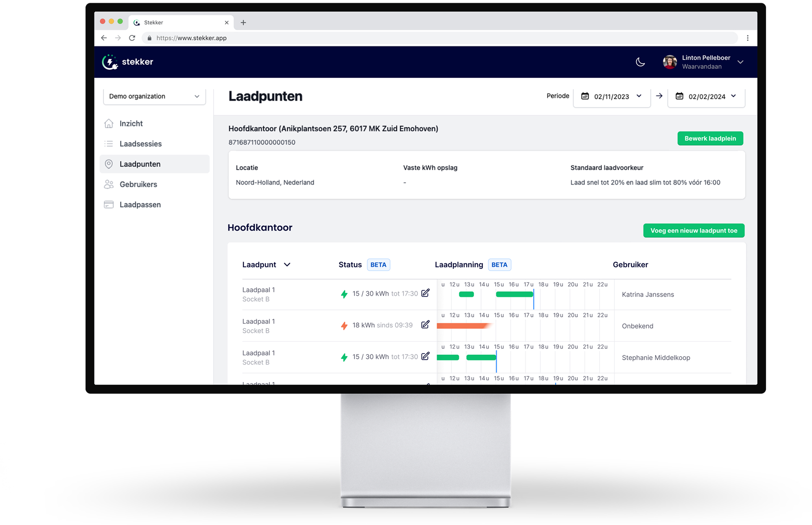The width and height of the screenshot is (812, 525).
Task: Click the edit icon on the Onbekend row
Action: tap(425, 325)
